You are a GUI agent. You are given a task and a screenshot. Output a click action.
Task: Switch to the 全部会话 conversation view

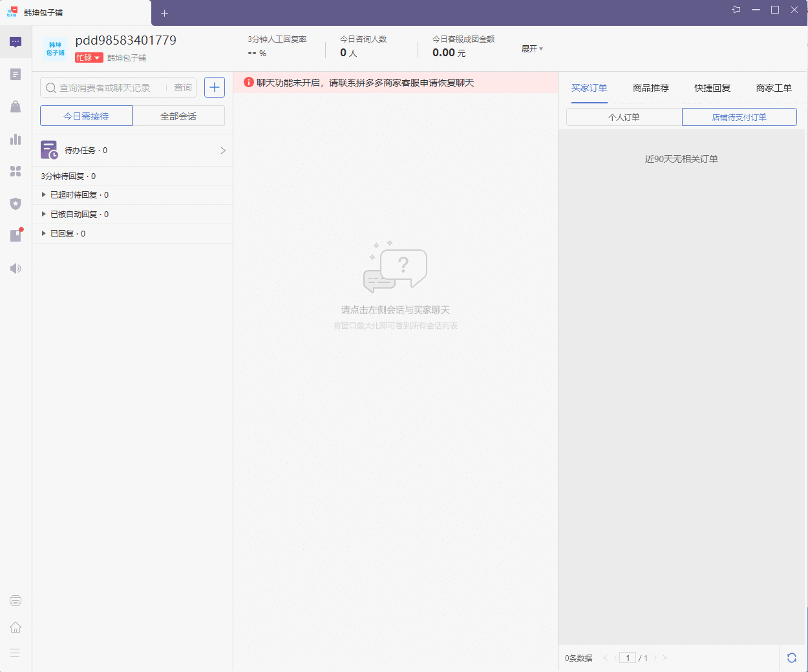pyautogui.click(x=179, y=116)
